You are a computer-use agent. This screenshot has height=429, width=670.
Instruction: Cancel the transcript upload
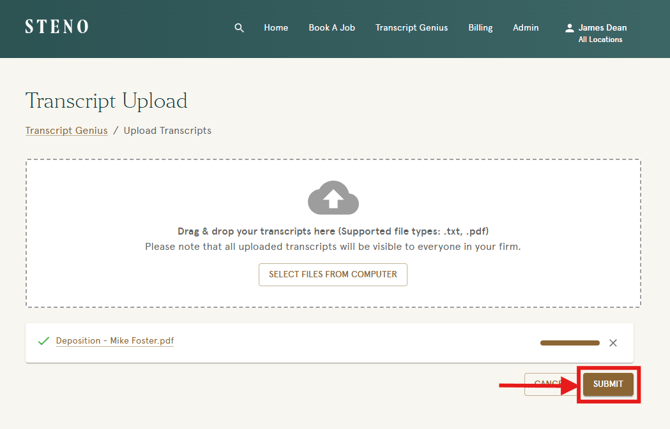[547, 384]
